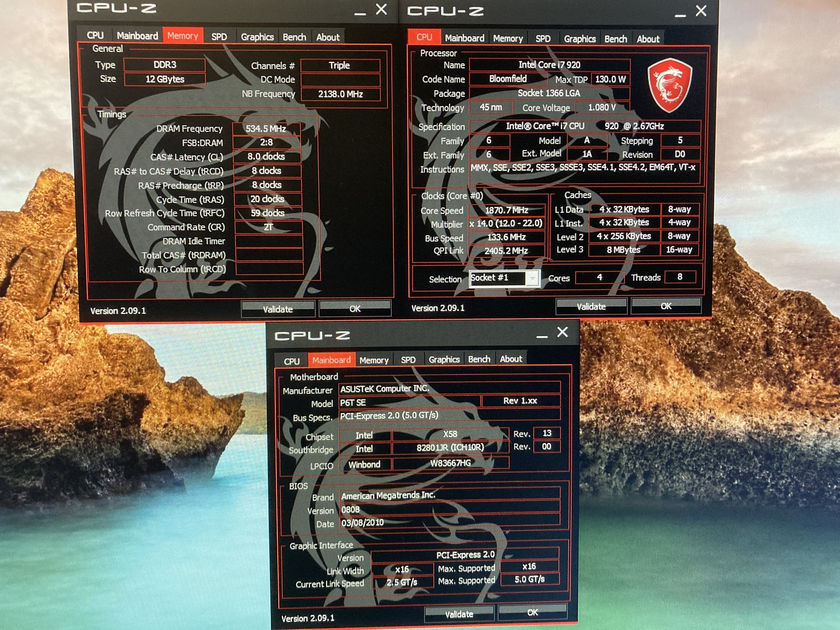
Task: Click the Cycle Time tRAS value "20 clocks"
Action: pos(267,199)
